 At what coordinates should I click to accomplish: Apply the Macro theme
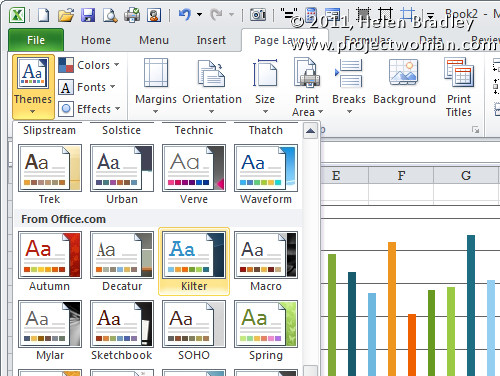coord(266,262)
